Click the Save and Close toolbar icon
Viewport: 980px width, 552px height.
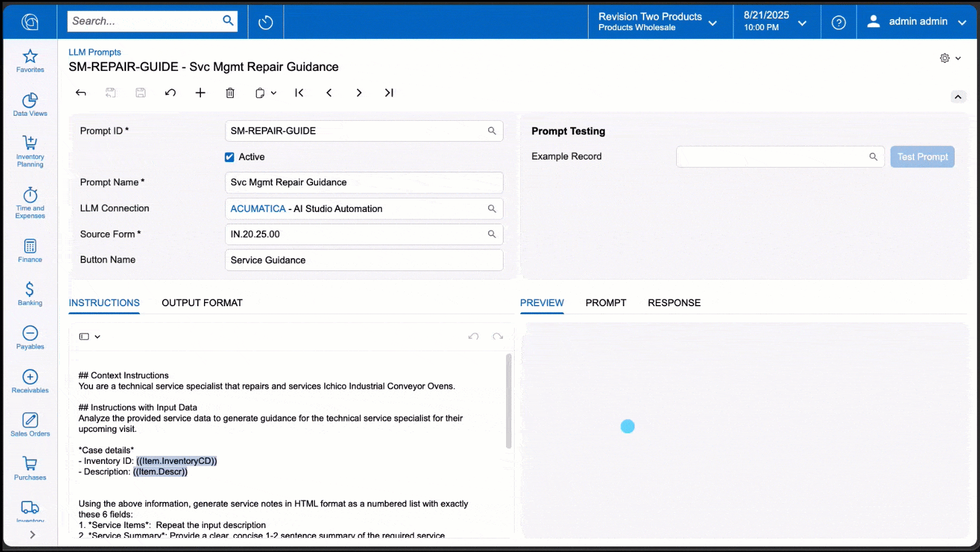pyautogui.click(x=111, y=93)
